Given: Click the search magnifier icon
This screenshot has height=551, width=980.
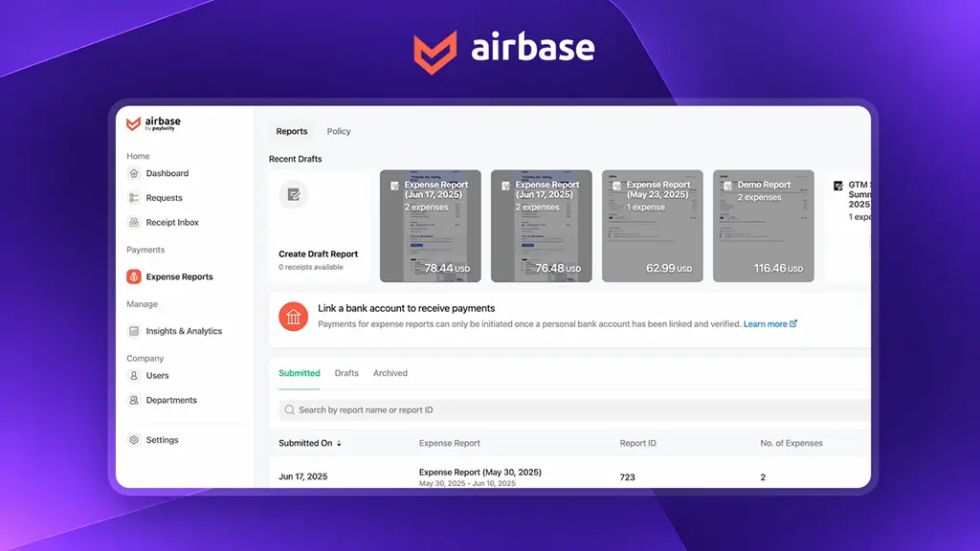Looking at the screenshot, I should point(289,409).
